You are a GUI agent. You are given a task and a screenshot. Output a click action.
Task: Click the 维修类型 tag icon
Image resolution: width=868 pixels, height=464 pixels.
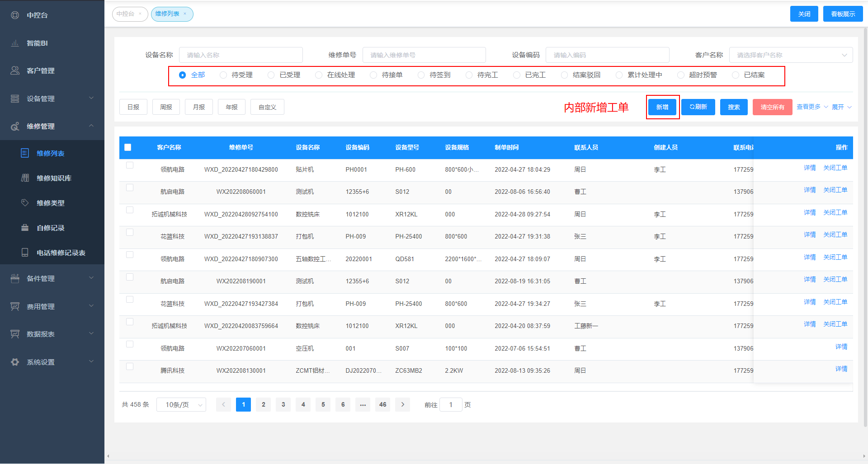click(x=25, y=203)
